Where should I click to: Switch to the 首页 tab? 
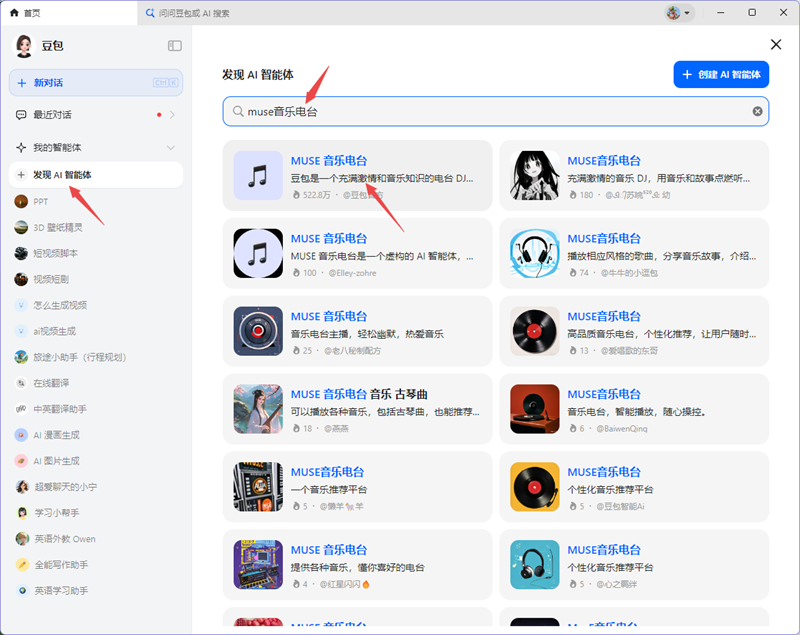69,13
